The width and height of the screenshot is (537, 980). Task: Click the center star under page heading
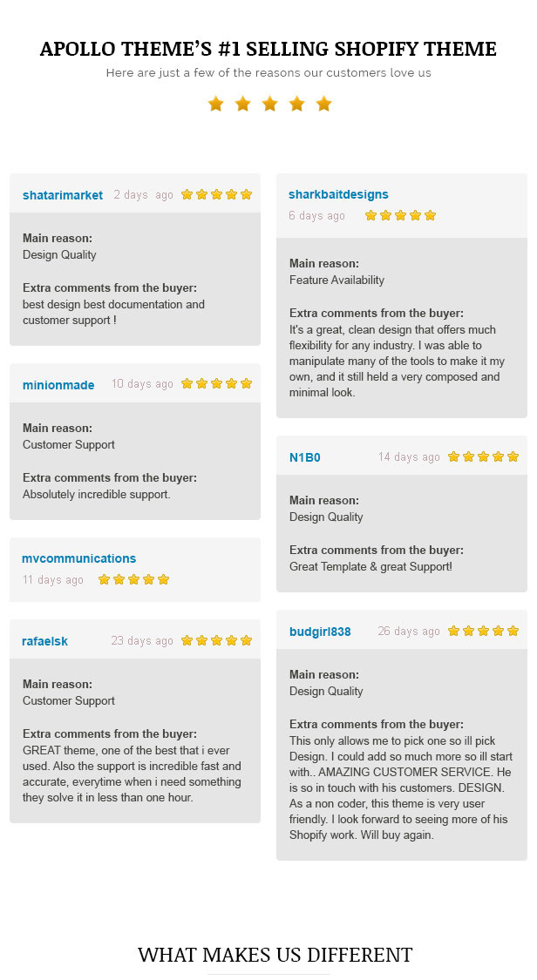(269, 104)
